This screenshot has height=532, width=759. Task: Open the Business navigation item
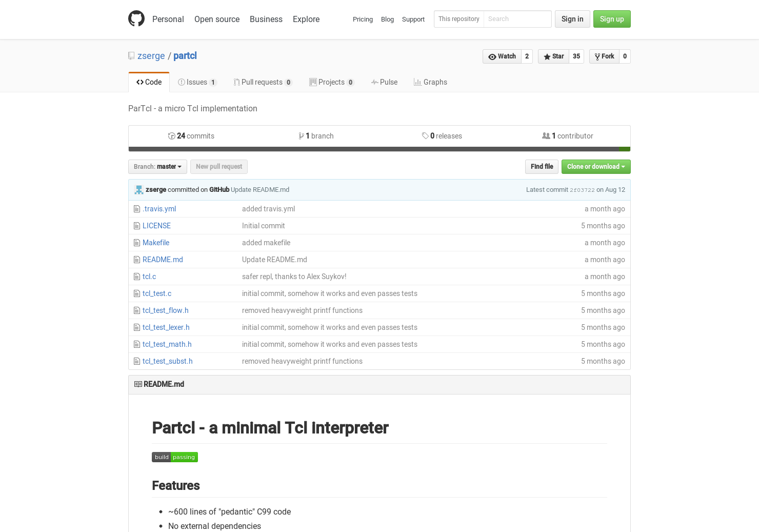pyautogui.click(x=266, y=19)
